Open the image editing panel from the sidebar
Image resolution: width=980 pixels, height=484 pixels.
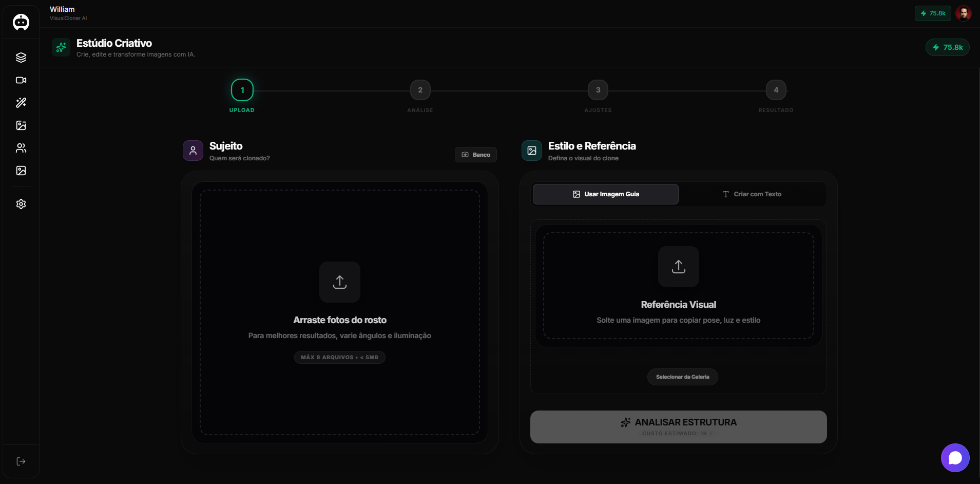(x=21, y=125)
